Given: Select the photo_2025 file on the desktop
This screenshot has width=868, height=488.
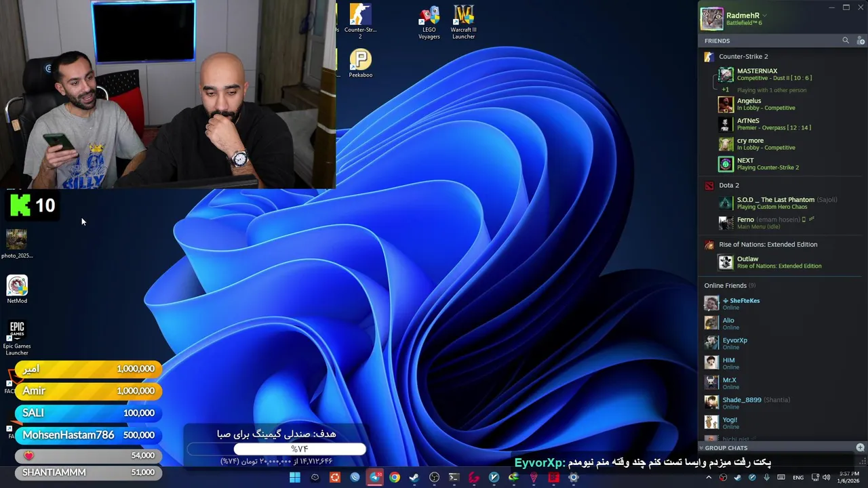Looking at the screenshot, I should point(17,244).
